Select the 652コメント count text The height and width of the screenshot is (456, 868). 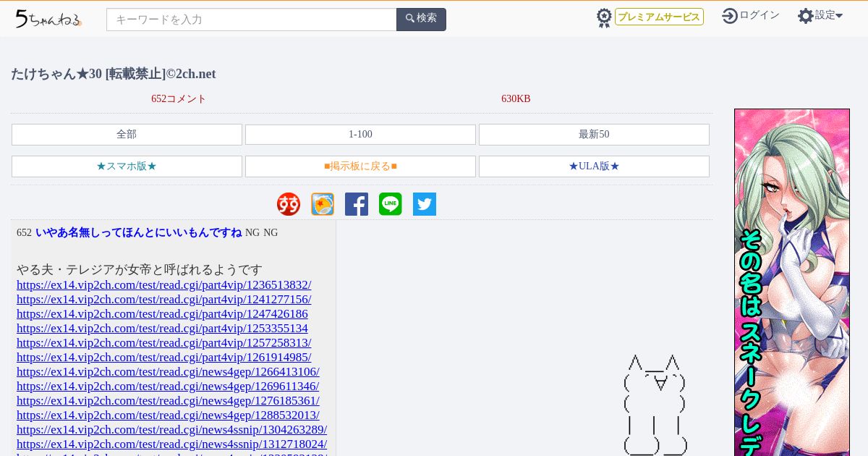pos(179,99)
